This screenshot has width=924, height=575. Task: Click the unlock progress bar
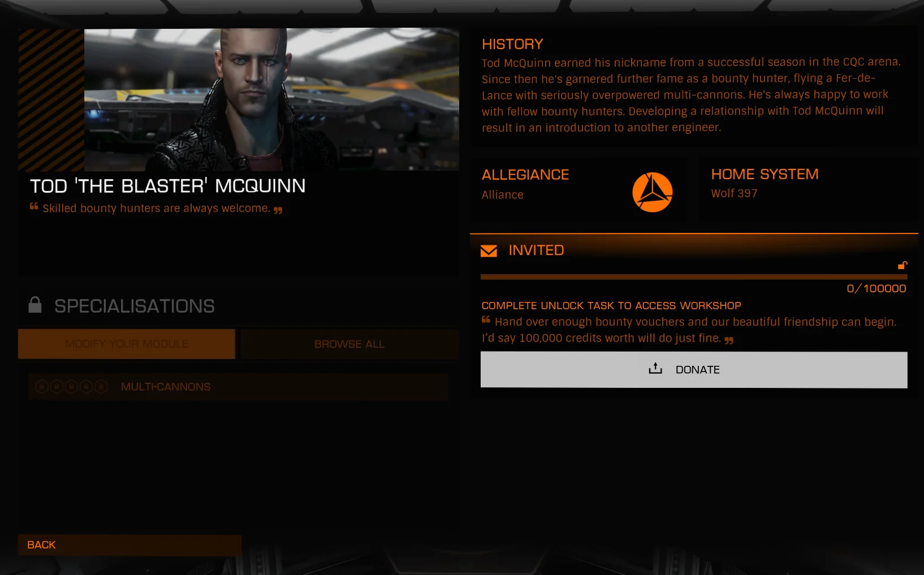(694, 277)
